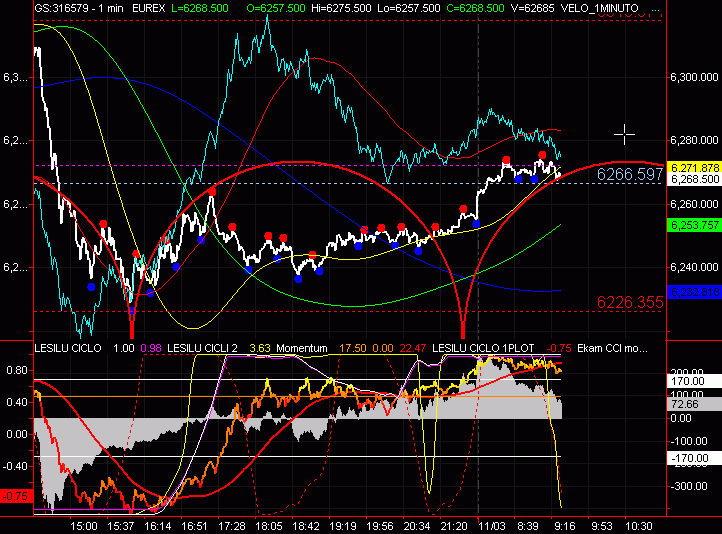The height and width of the screenshot is (534, 722).
Task: Click the magenta 0.98 indicator value
Action: click(x=151, y=348)
